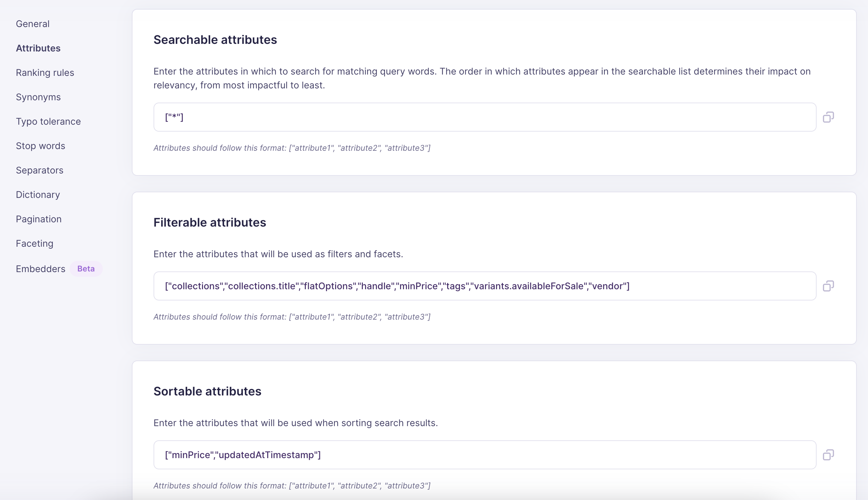Click the Filterable attributes heading

[210, 222]
